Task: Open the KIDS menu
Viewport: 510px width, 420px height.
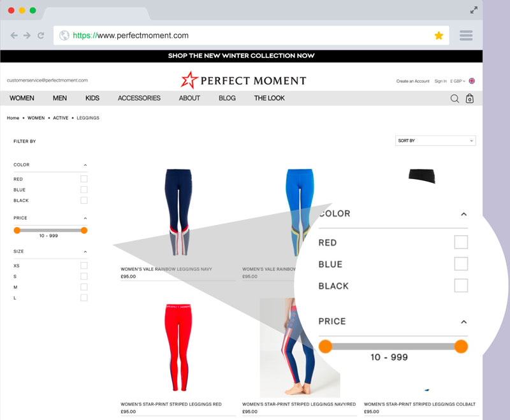Action: pos(92,98)
